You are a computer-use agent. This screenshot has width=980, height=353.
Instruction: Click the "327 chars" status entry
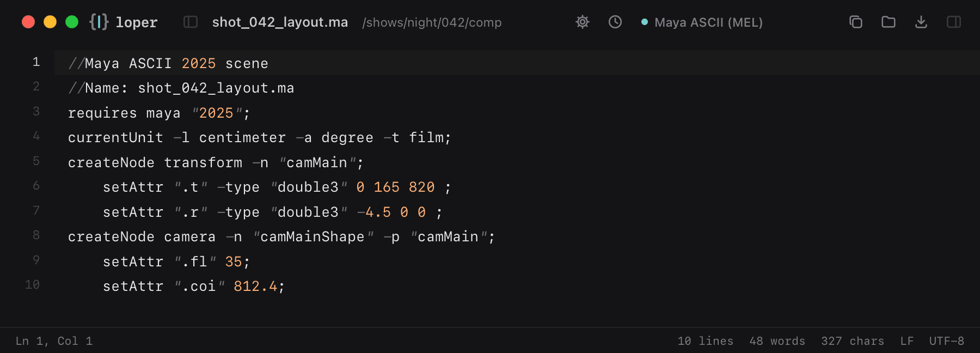[x=853, y=341]
